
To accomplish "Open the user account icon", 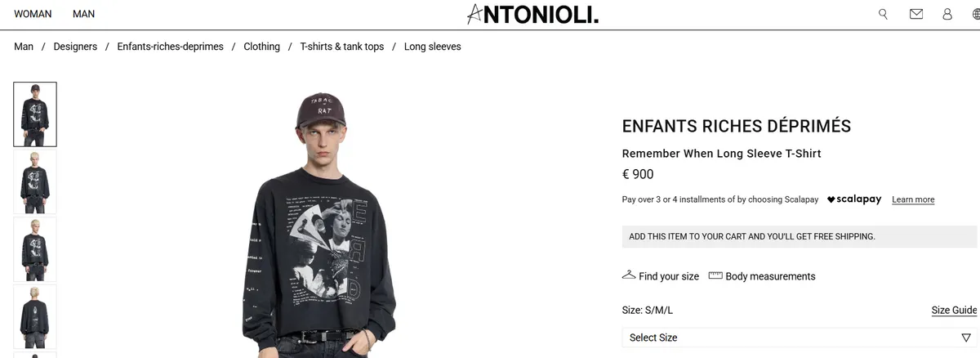I will tap(947, 14).
